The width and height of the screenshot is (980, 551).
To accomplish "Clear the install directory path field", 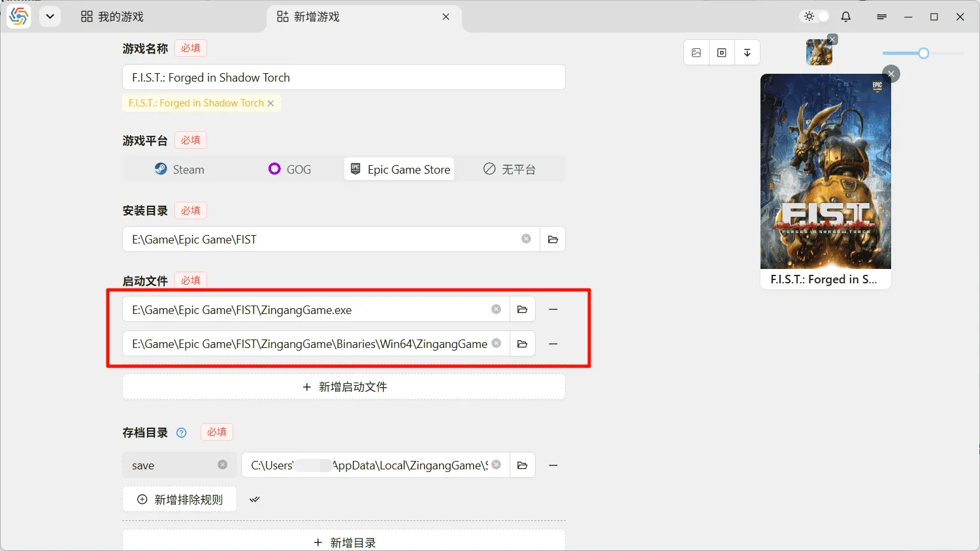I will click(526, 239).
